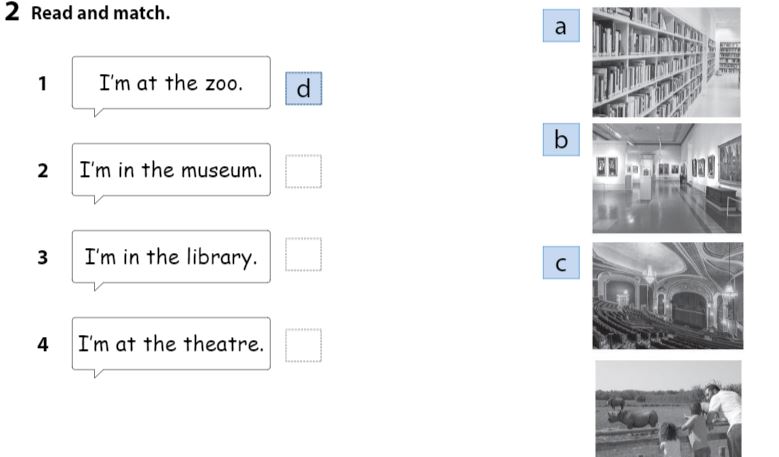Click the exercise number 2 in the heading
This screenshot has height=457, width=779.
pos(12,14)
